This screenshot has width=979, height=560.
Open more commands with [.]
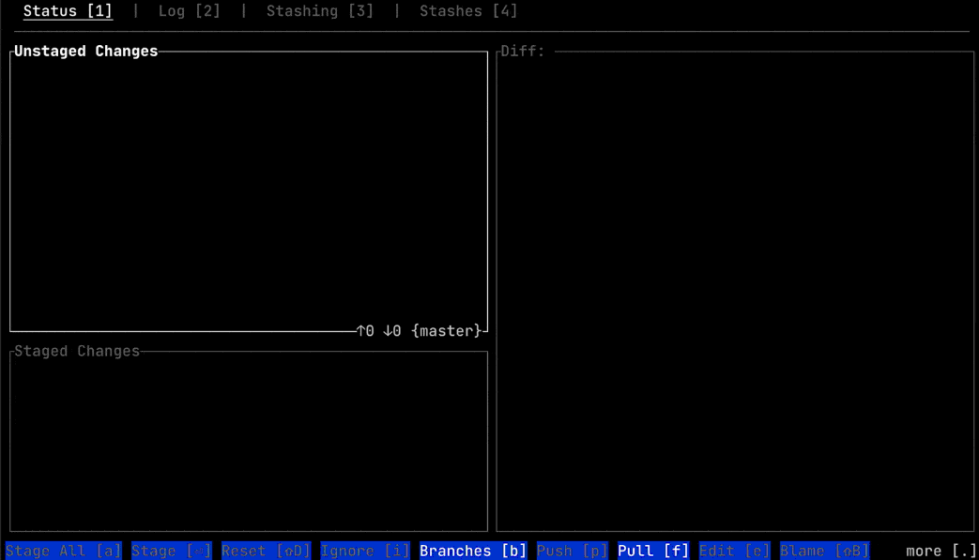click(x=934, y=551)
